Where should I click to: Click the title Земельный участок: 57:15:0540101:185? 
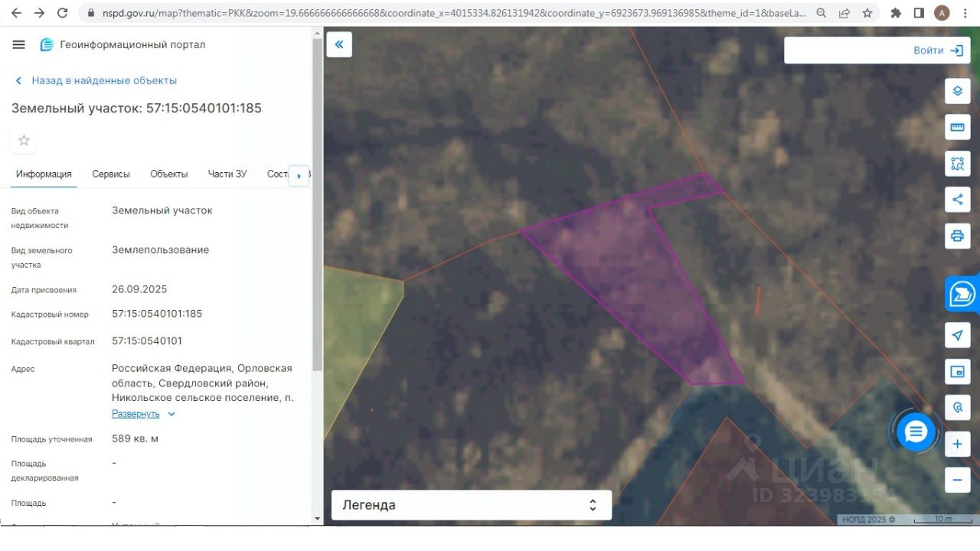click(x=136, y=108)
